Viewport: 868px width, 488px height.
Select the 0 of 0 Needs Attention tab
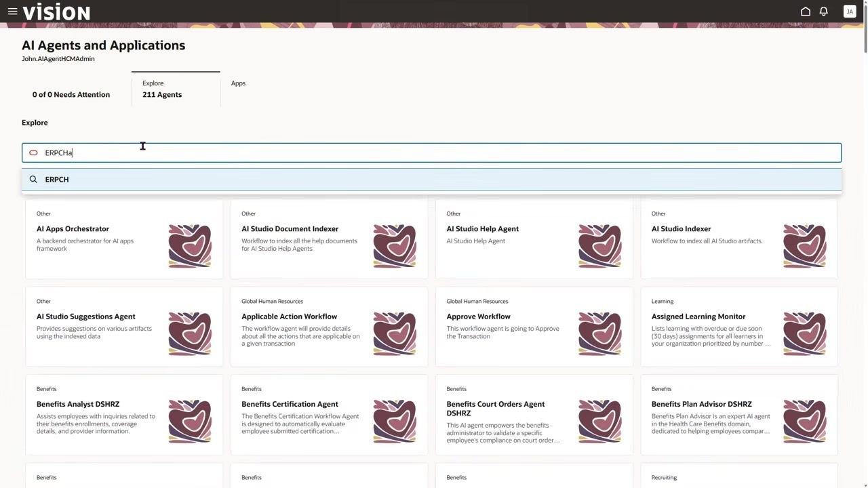click(71, 95)
